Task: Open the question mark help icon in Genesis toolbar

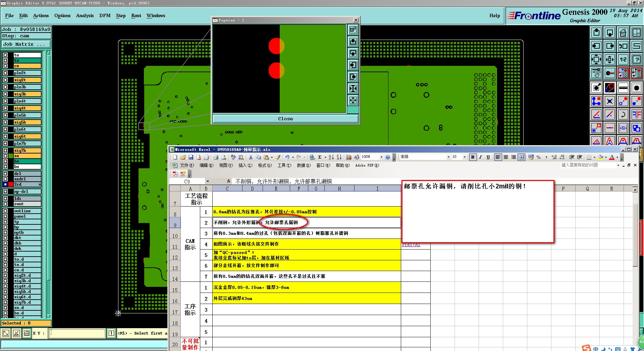Action: click(636, 60)
